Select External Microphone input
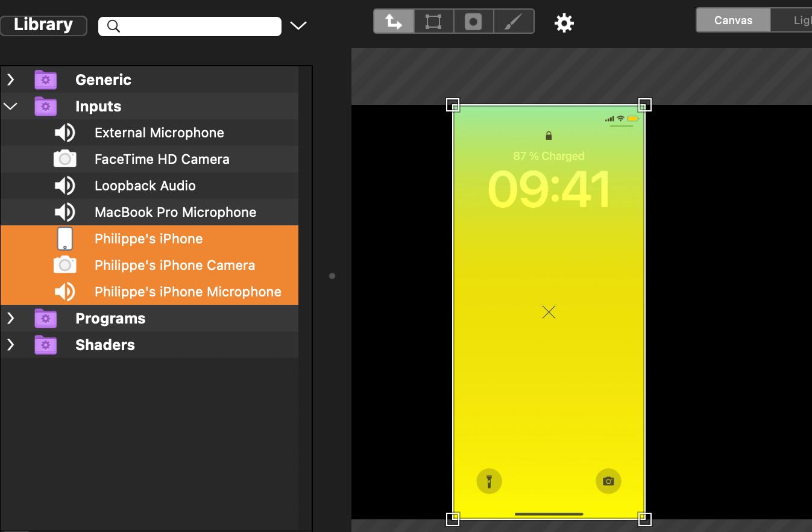The height and width of the screenshot is (532, 812). [x=159, y=133]
